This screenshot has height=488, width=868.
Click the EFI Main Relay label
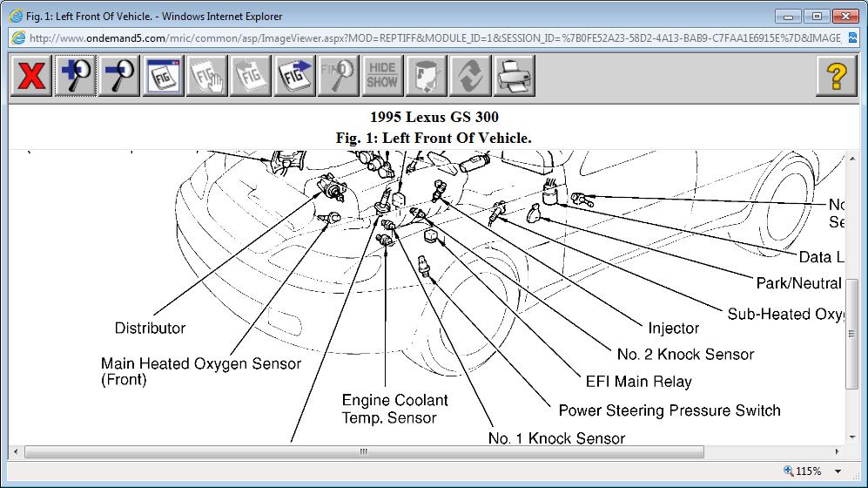click(x=639, y=382)
